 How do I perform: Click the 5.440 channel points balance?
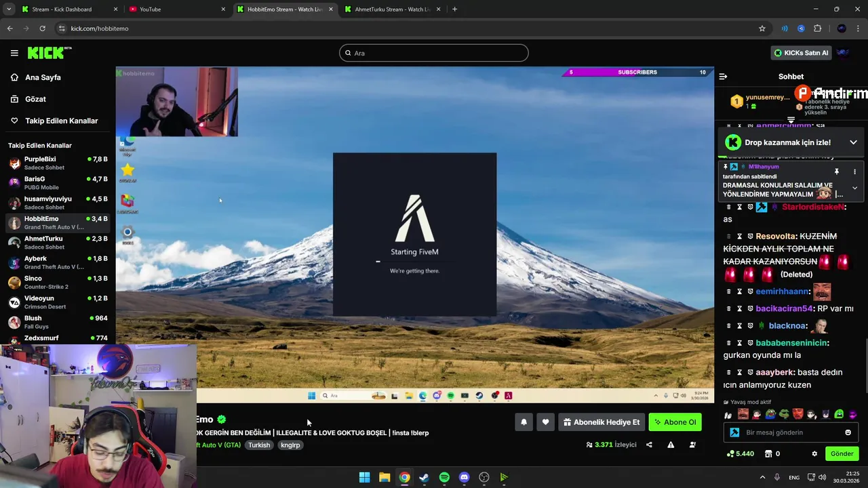[x=740, y=453]
